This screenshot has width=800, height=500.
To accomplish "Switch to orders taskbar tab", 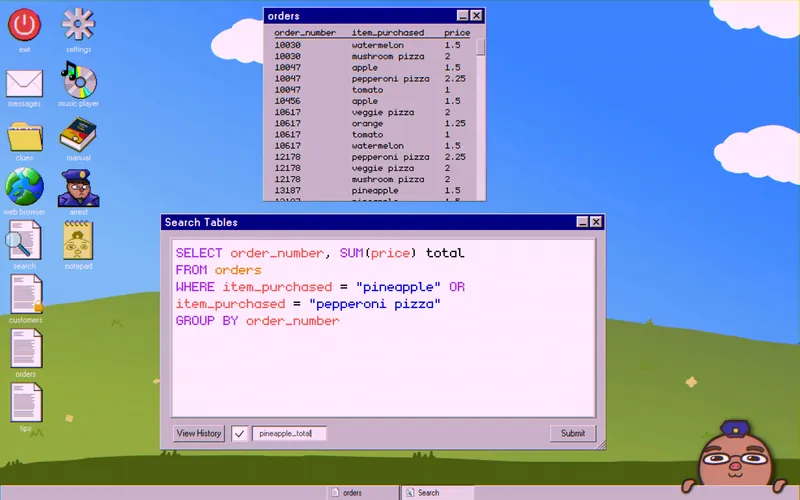I will [362, 493].
